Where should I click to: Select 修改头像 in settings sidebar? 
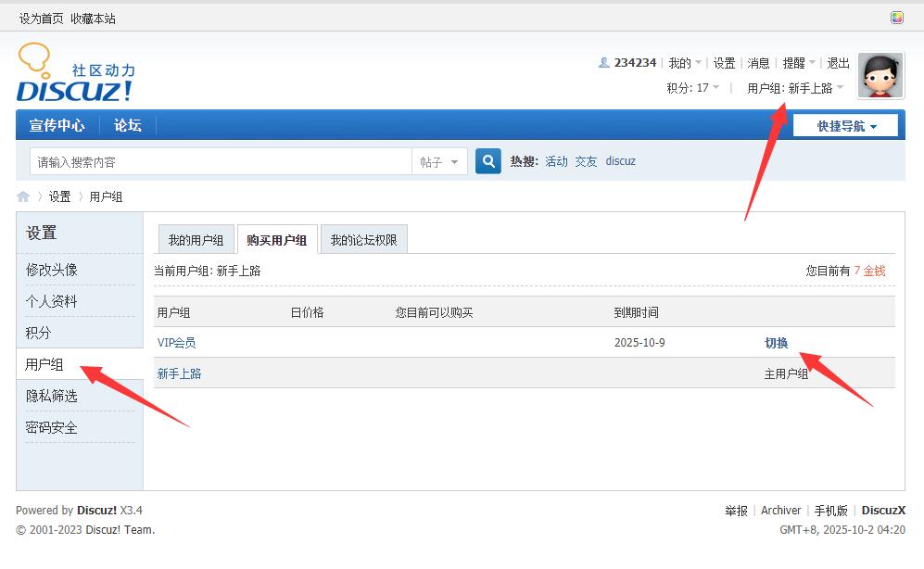(52, 270)
